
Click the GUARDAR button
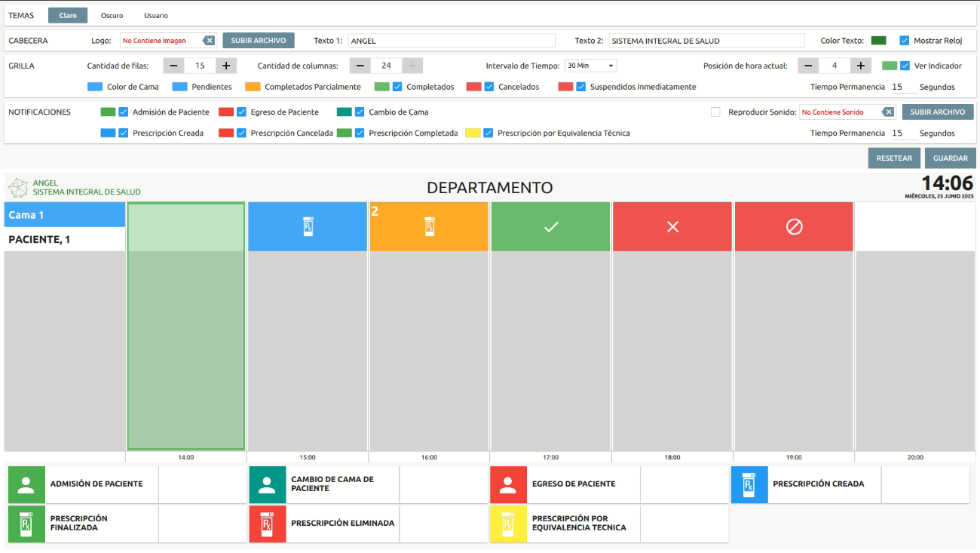(950, 158)
